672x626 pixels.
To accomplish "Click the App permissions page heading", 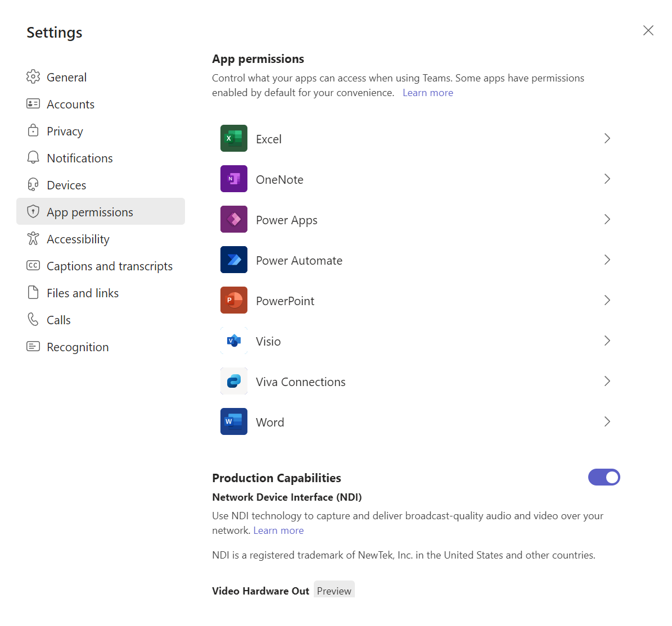I will coord(258,59).
